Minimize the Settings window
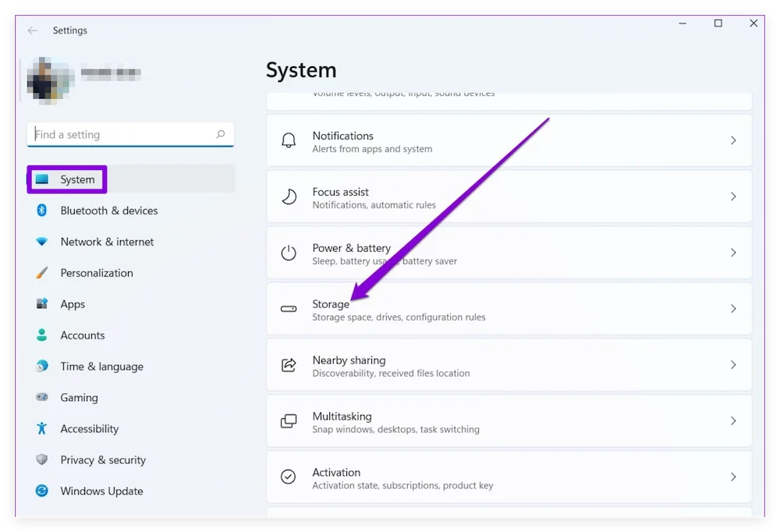 [x=682, y=23]
